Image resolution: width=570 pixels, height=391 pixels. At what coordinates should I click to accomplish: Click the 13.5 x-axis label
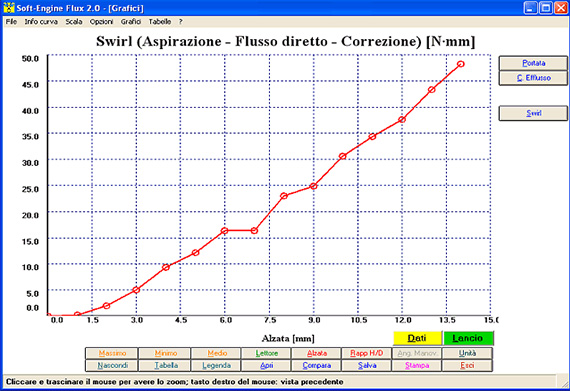pyautogui.click(x=447, y=320)
